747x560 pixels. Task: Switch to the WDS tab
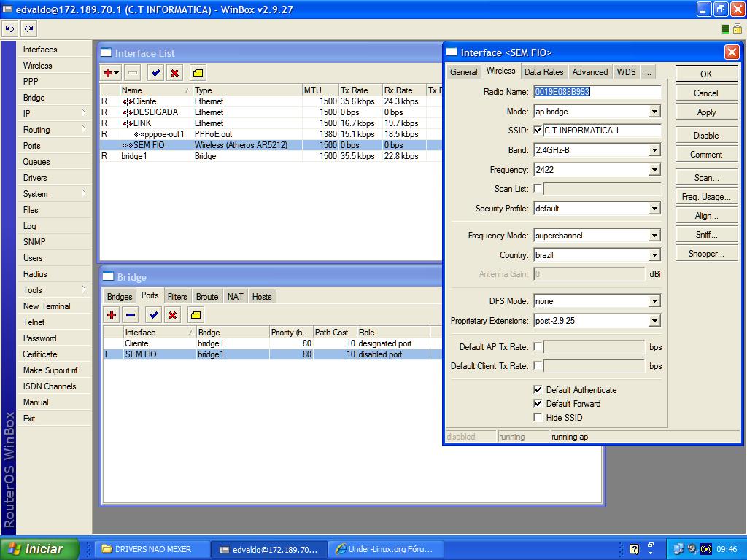click(x=626, y=72)
